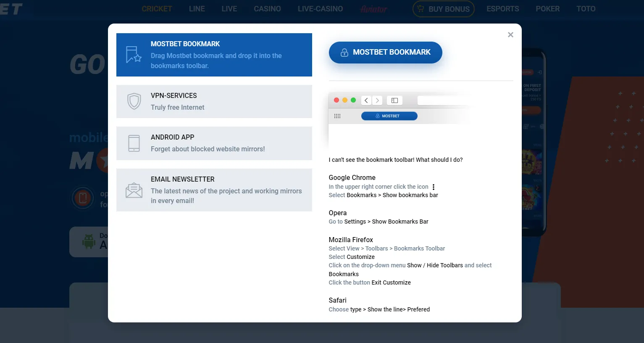Image resolution: width=644 pixels, height=343 pixels.
Task: Click the shopping cart icon in Buy Bonus
Action: pyautogui.click(x=420, y=8)
